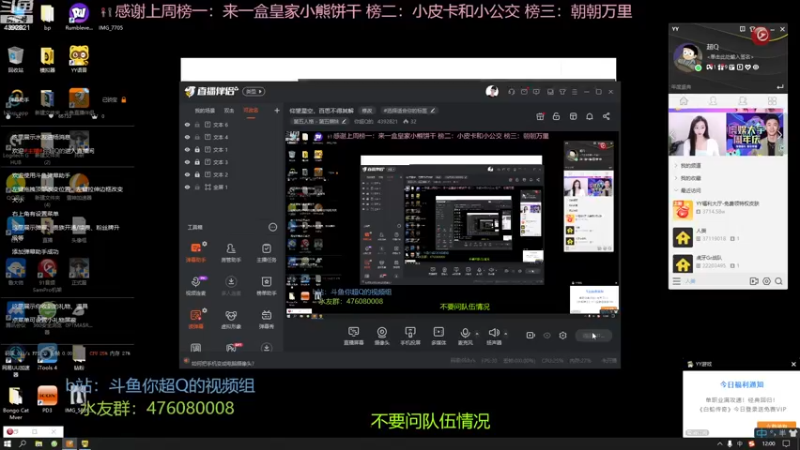
Task: Open the YY apps grid tab icon
Action: (772, 101)
